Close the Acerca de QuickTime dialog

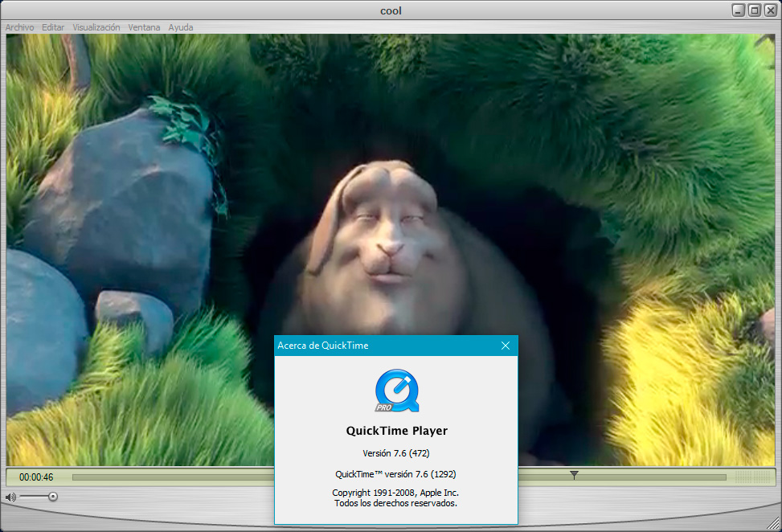(x=506, y=346)
